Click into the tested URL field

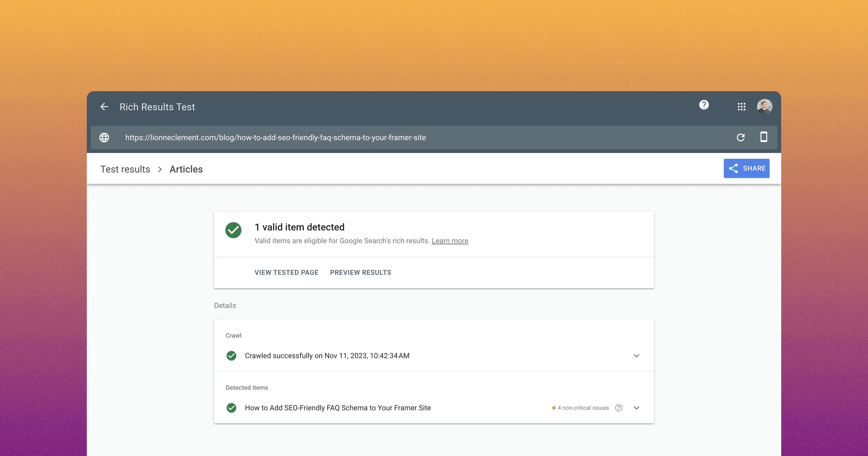click(x=434, y=138)
